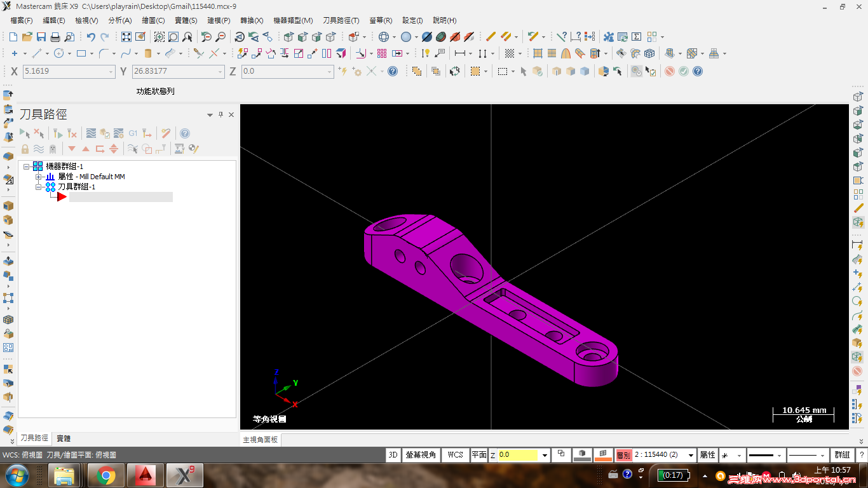Undo the last action
The width and height of the screenshot is (868, 488).
pyautogui.click(x=91, y=37)
